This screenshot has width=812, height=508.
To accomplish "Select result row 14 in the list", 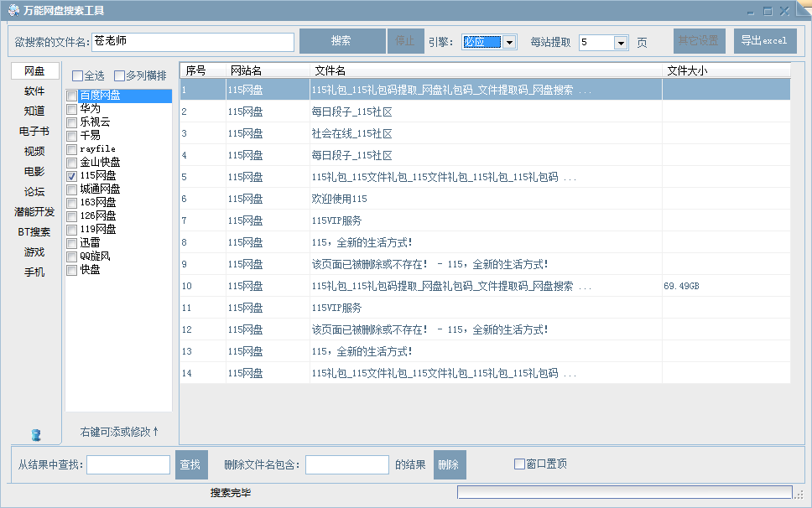I will pyautogui.click(x=485, y=373).
